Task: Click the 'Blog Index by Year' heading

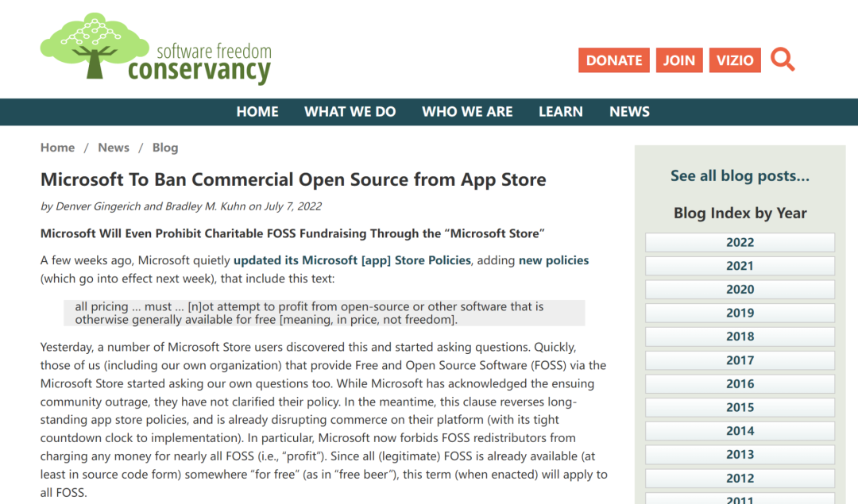Action: pos(740,213)
